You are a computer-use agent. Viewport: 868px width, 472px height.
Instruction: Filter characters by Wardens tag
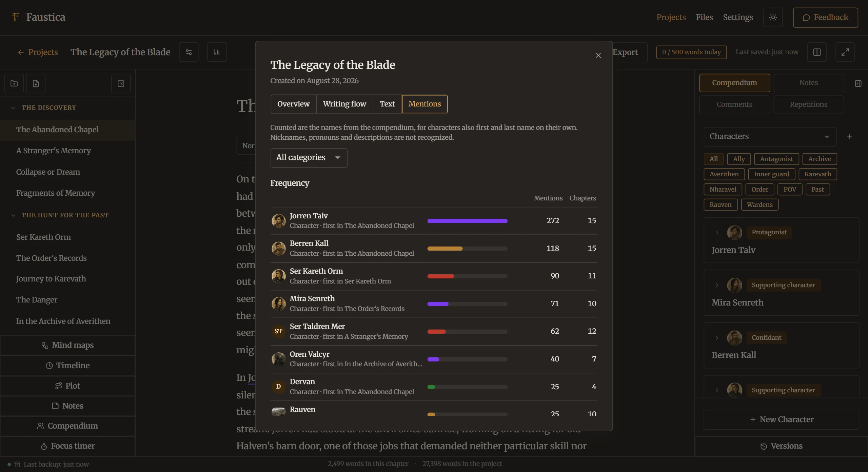pyautogui.click(x=759, y=205)
